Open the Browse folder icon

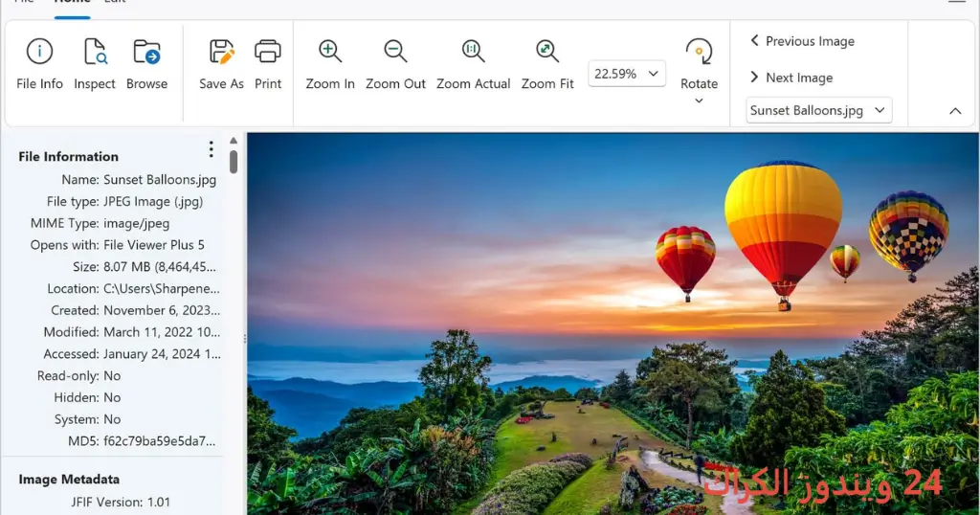point(146,52)
